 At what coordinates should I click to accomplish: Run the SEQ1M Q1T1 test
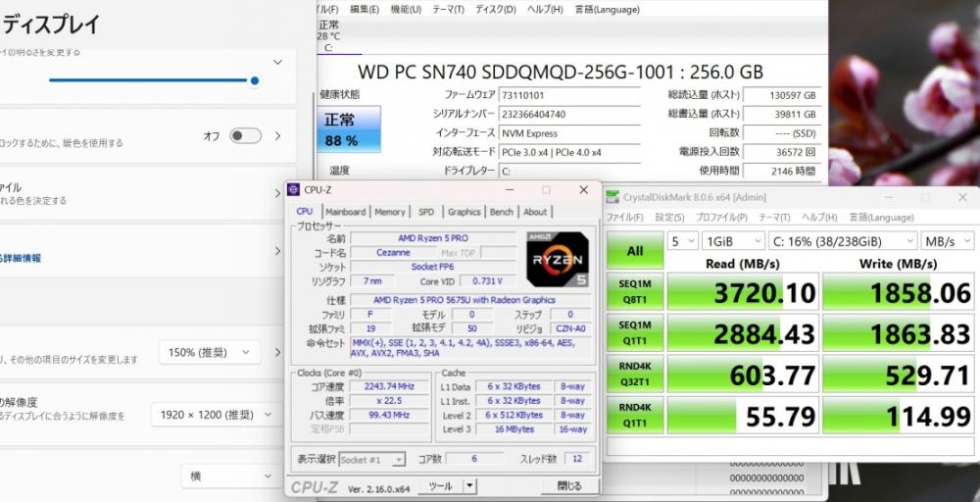(634, 332)
